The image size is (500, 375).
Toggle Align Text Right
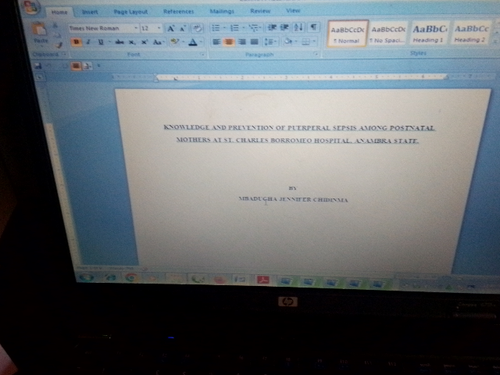click(x=242, y=42)
